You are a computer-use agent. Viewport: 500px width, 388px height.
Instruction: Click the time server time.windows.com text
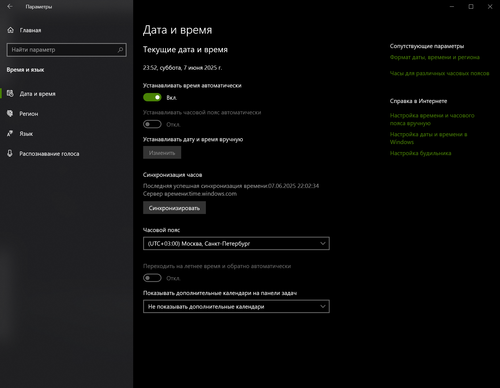coord(190,194)
